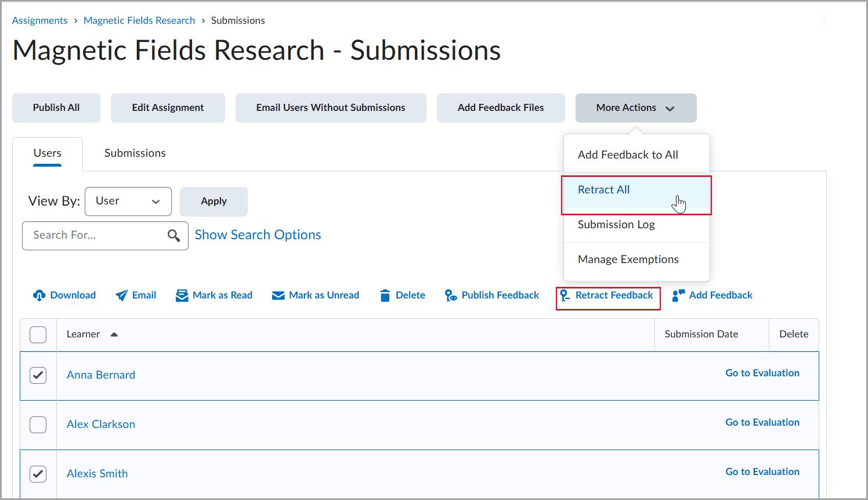This screenshot has width=868, height=500.
Task: Open the More Actions dropdown
Action: [x=635, y=108]
